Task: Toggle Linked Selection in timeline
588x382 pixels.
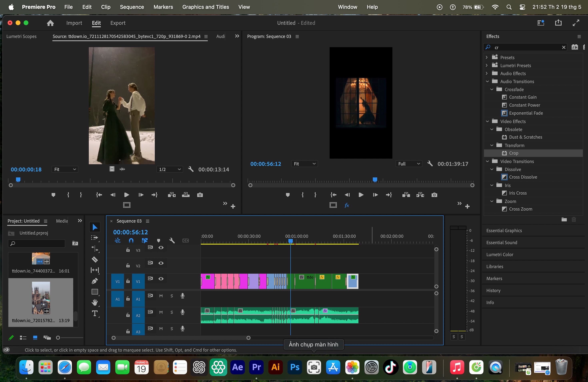Action: (x=145, y=240)
